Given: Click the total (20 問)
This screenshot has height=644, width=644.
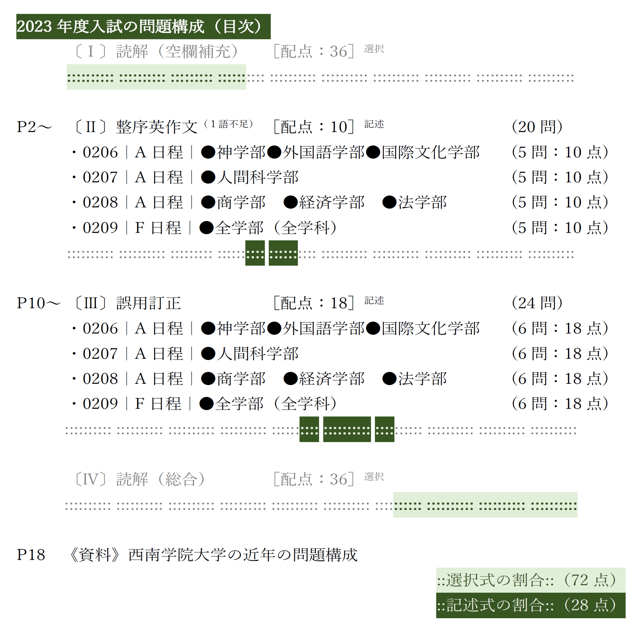Looking at the screenshot, I should (537, 127).
